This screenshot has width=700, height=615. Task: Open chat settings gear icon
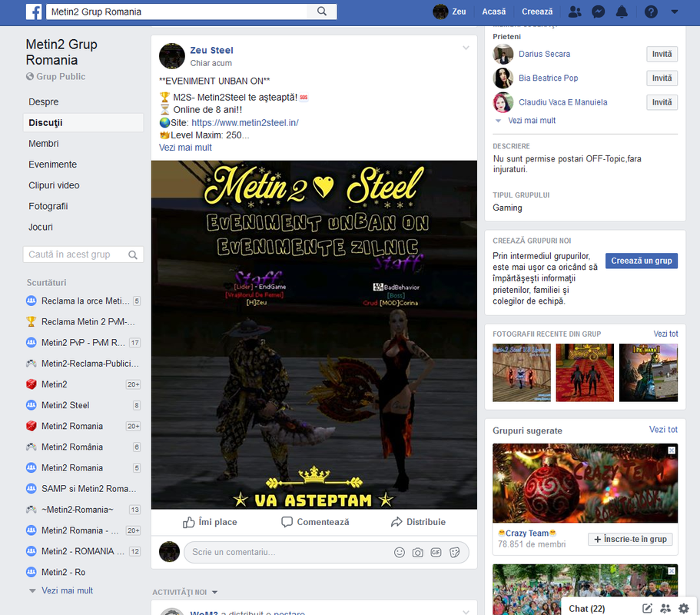[684, 608]
